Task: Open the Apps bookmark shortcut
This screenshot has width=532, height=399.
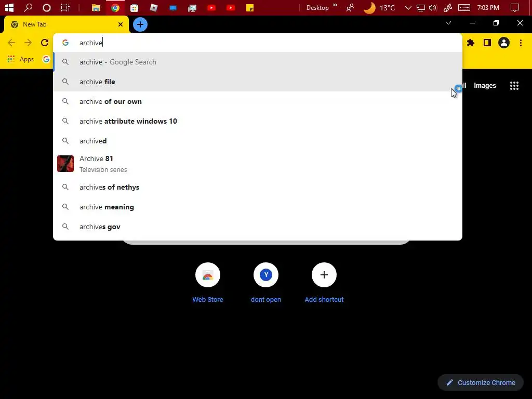Action: coord(21,59)
